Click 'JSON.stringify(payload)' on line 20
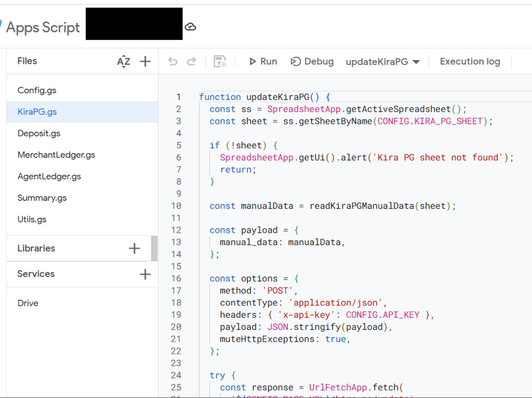Screen dimensions: 532x398 327,327
